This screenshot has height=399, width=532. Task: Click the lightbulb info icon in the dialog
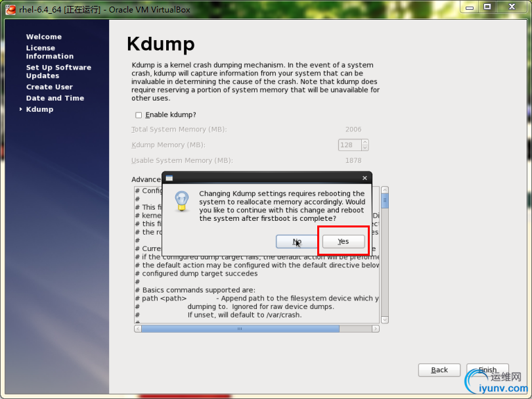(x=181, y=201)
